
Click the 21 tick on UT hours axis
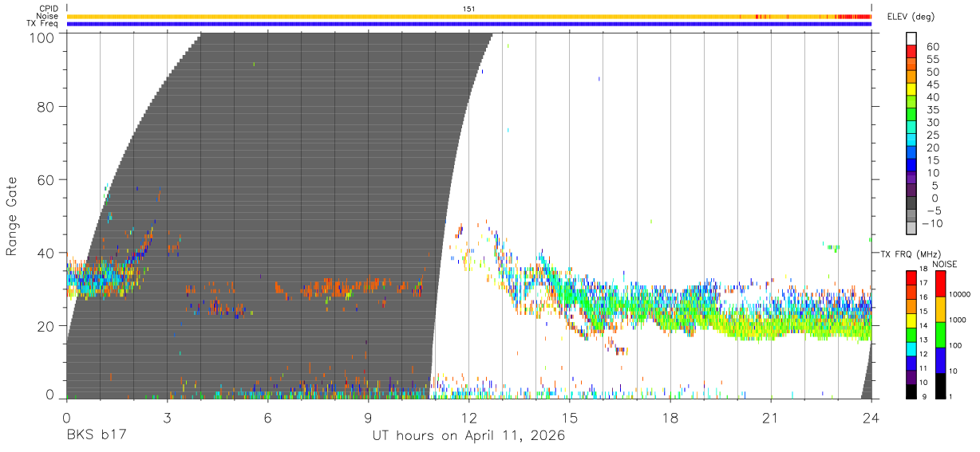pyautogui.click(x=770, y=417)
